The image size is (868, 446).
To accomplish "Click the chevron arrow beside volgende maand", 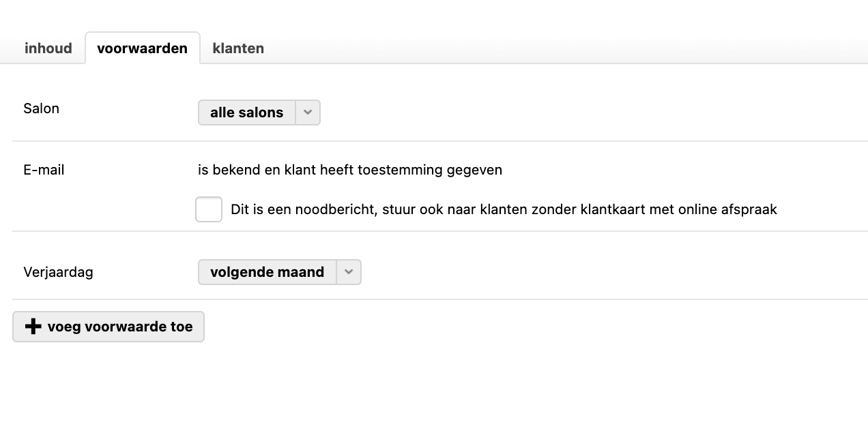I will 349,272.
